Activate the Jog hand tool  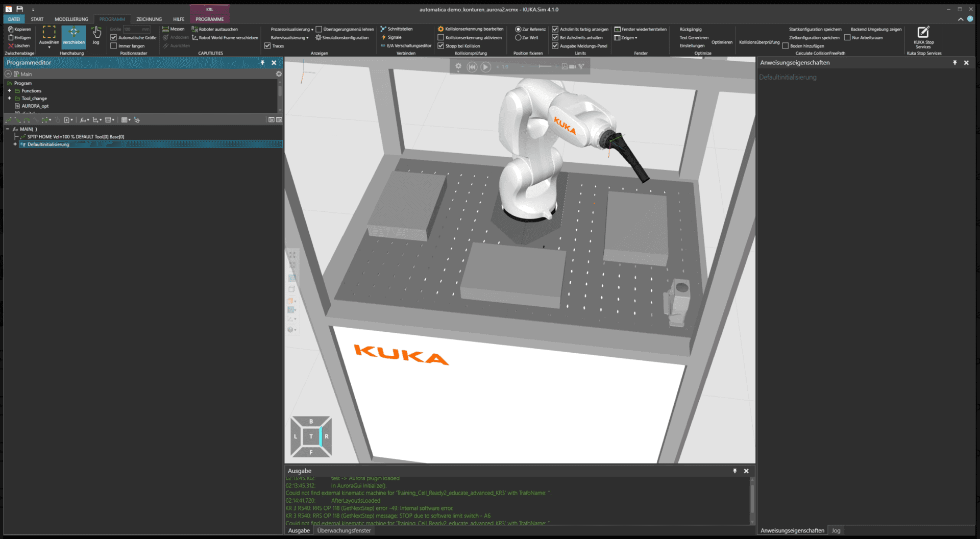tap(96, 35)
